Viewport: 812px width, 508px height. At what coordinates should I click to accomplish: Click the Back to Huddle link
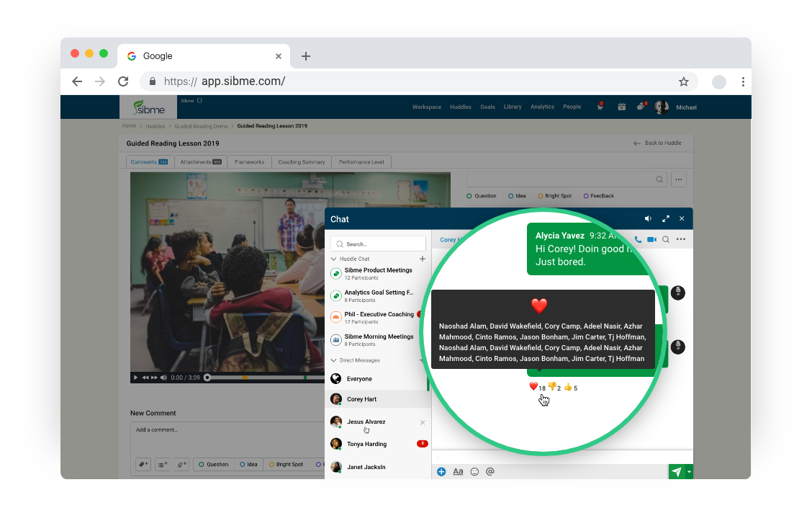click(658, 143)
